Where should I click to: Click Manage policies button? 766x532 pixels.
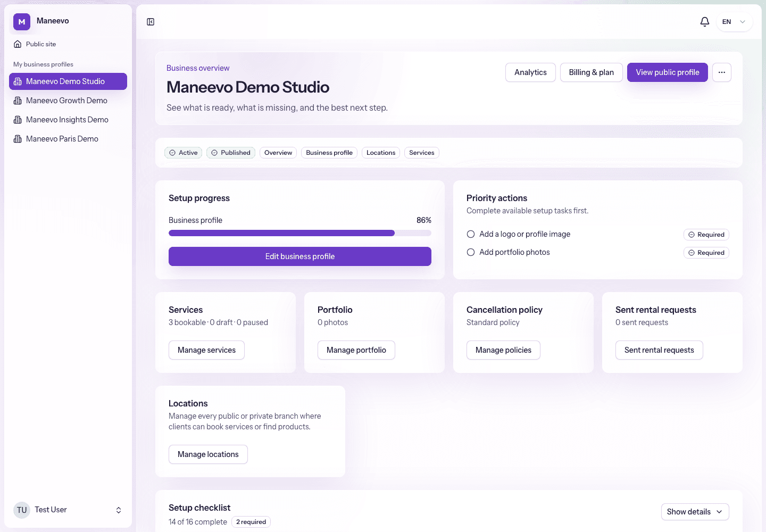coord(503,350)
